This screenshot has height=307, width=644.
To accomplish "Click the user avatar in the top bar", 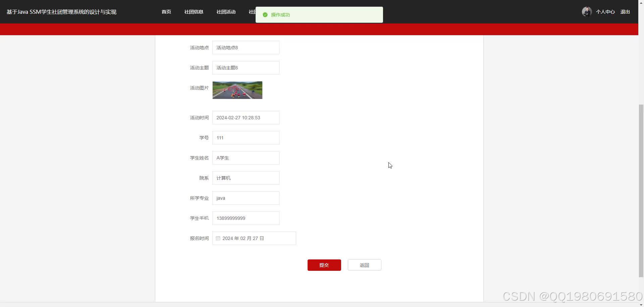I will pyautogui.click(x=586, y=11).
